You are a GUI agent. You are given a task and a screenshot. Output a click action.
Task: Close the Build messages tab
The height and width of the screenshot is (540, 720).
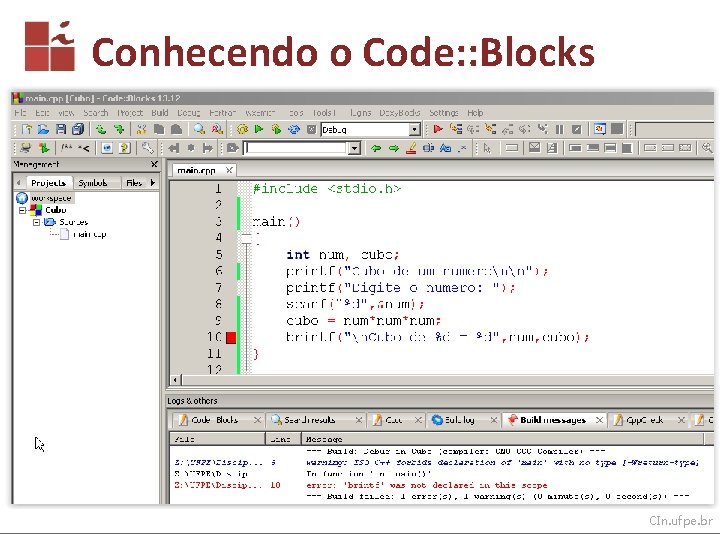coord(599,420)
